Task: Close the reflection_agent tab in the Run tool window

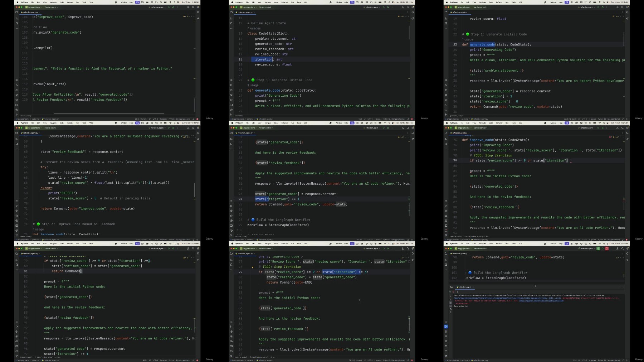Action: pos(473,287)
